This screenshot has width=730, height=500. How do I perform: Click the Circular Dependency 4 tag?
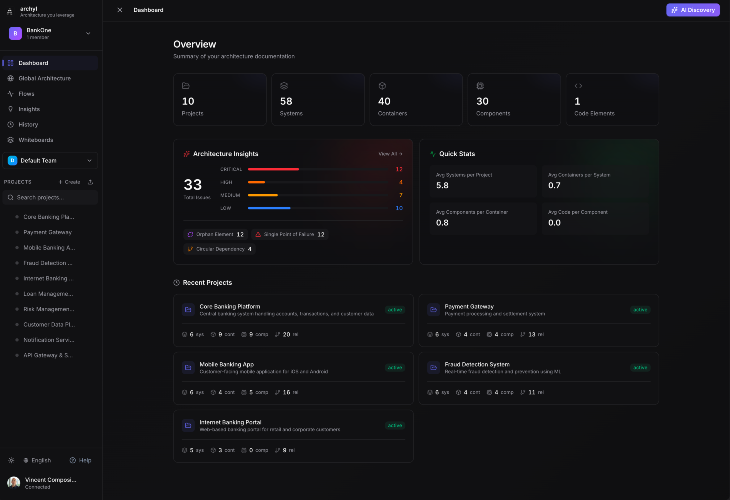click(x=219, y=249)
